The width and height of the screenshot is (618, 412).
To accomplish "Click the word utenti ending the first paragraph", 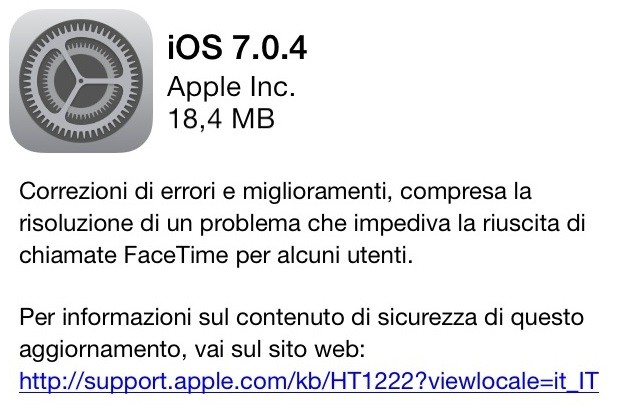I will pyautogui.click(x=380, y=255).
